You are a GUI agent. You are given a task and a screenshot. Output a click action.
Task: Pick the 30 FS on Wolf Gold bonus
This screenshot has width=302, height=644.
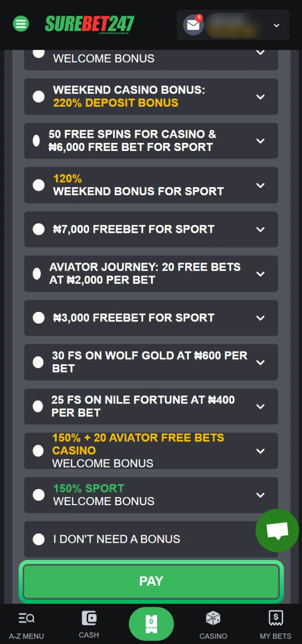(x=38, y=362)
